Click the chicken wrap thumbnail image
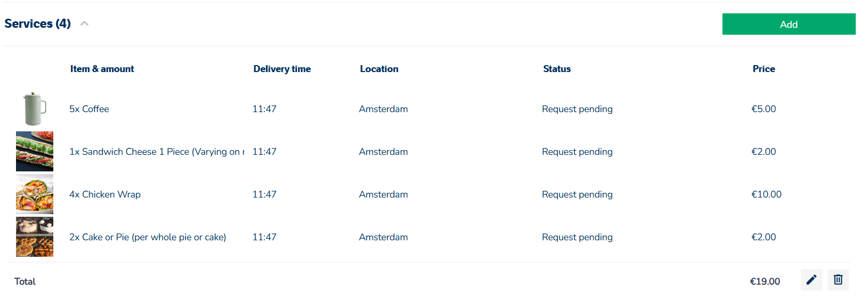868x299 pixels. coord(35,194)
